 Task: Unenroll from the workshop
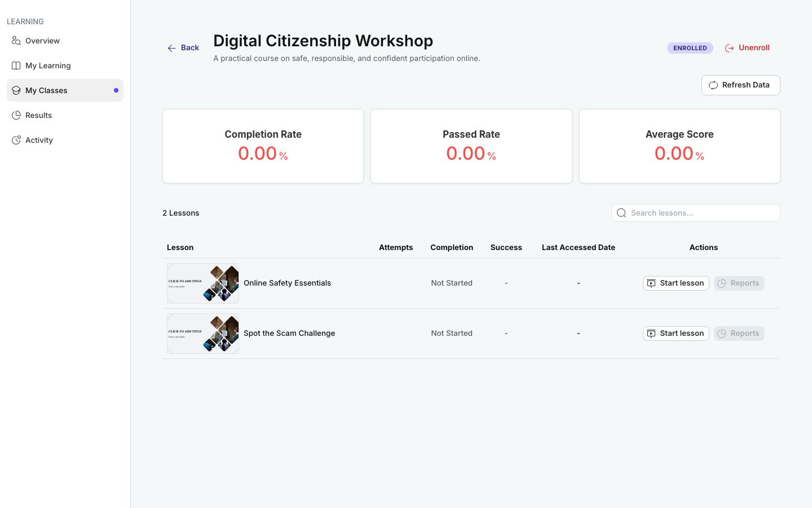(747, 48)
